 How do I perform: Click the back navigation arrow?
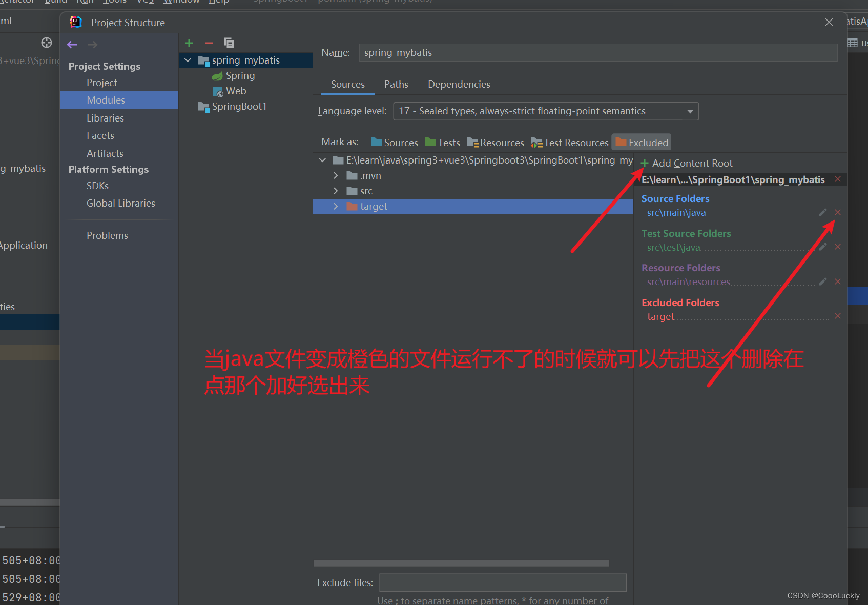pyautogui.click(x=72, y=45)
